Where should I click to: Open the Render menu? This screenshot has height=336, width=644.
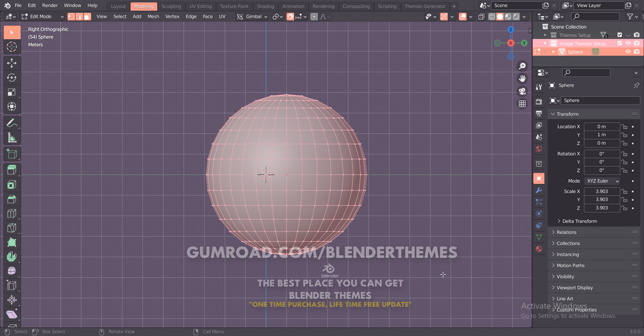point(50,5)
